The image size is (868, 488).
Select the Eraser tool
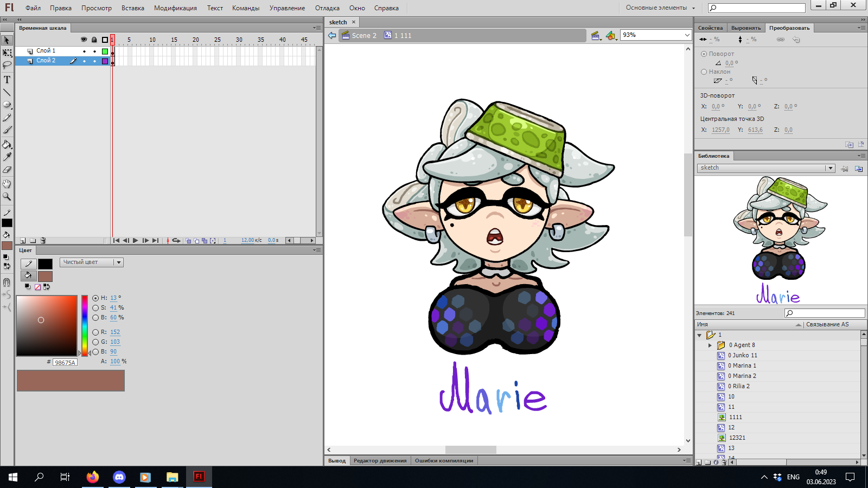point(7,170)
